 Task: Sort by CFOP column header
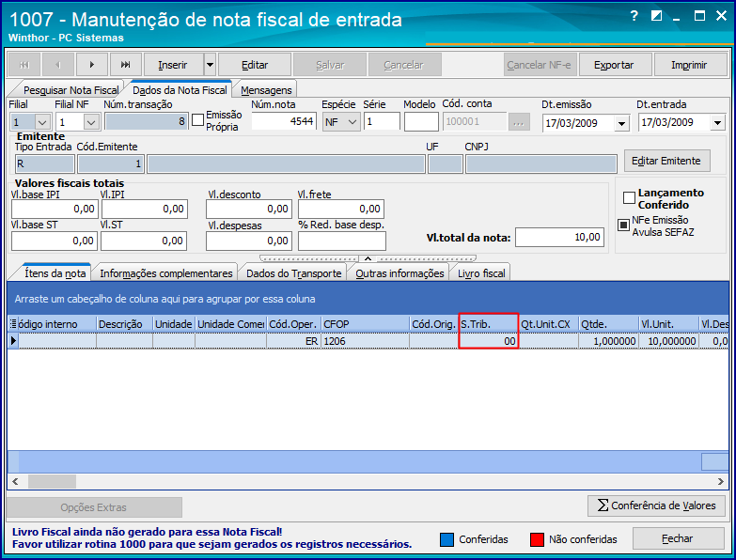[x=366, y=324]
